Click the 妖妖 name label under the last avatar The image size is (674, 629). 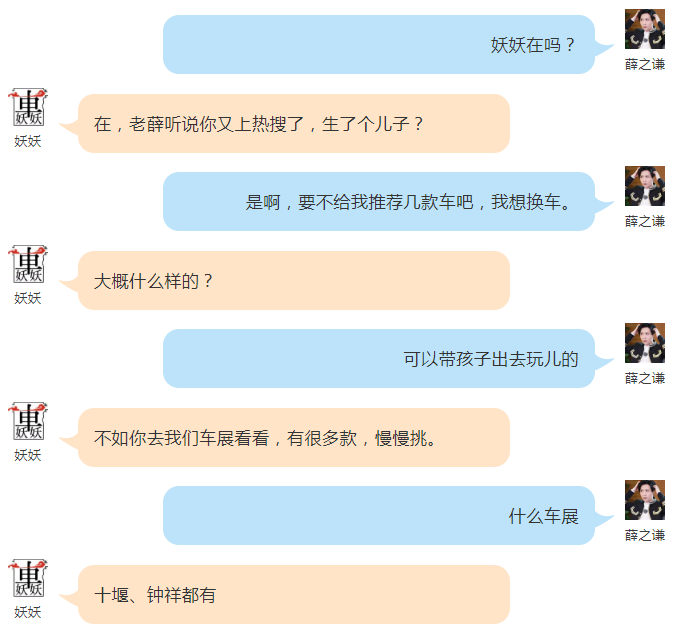(x=28, y=612)
